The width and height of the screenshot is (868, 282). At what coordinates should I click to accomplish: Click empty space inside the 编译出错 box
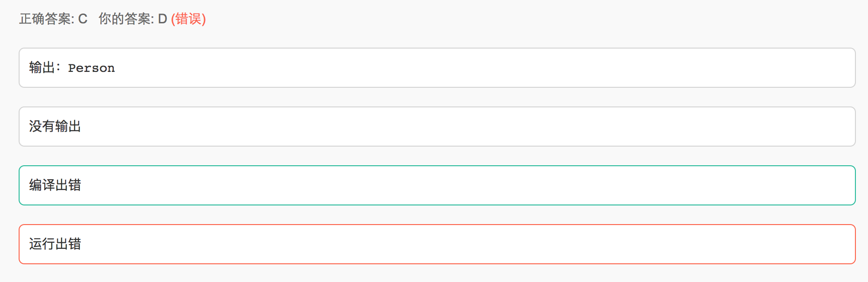(x=466, y=185)
